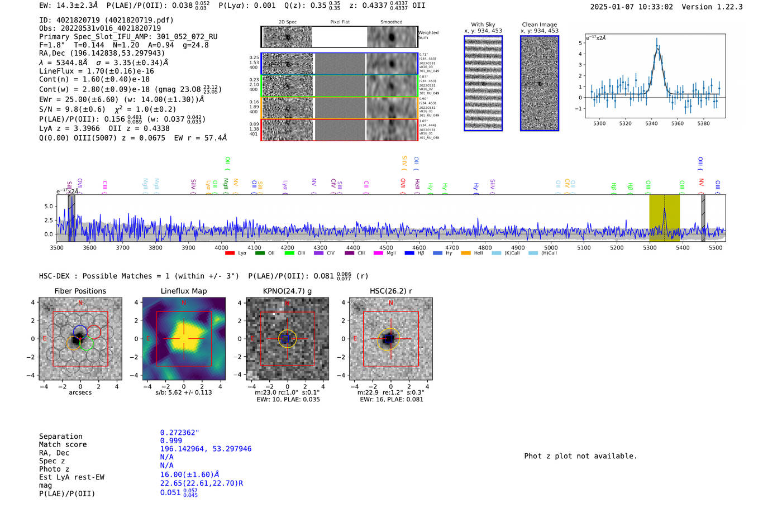Click the yellow highlighted emission line region
Image resolution: width=782 pixels, height=532 pixels.
(664, 218)
